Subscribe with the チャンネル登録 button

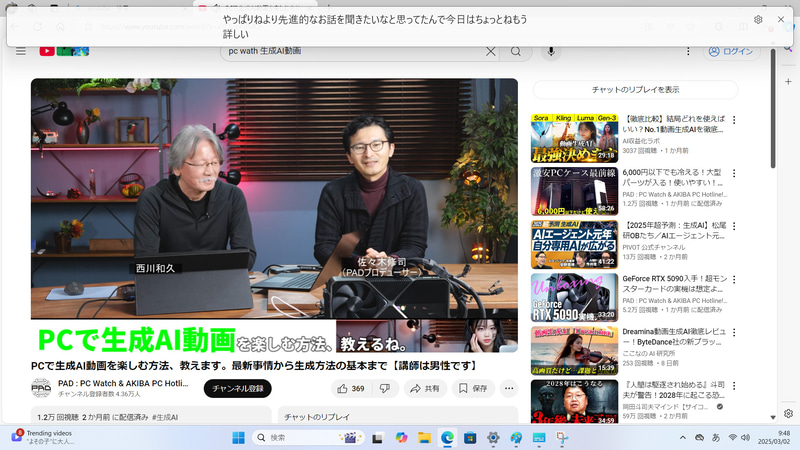coord(238,388)
